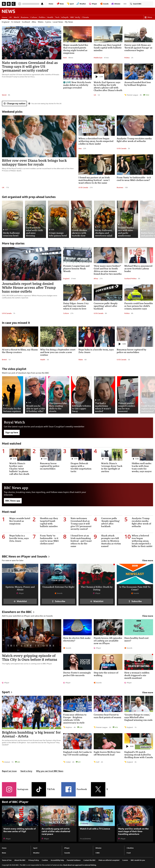Click the Sign up here button
The image size is (155, 868).
[x=12, y=432]
